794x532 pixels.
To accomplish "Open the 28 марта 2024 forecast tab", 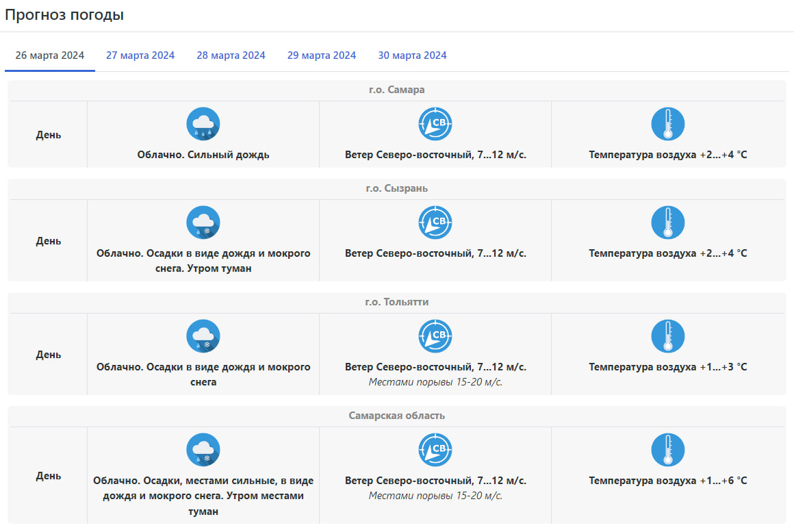I will click(x=231, y=55).
